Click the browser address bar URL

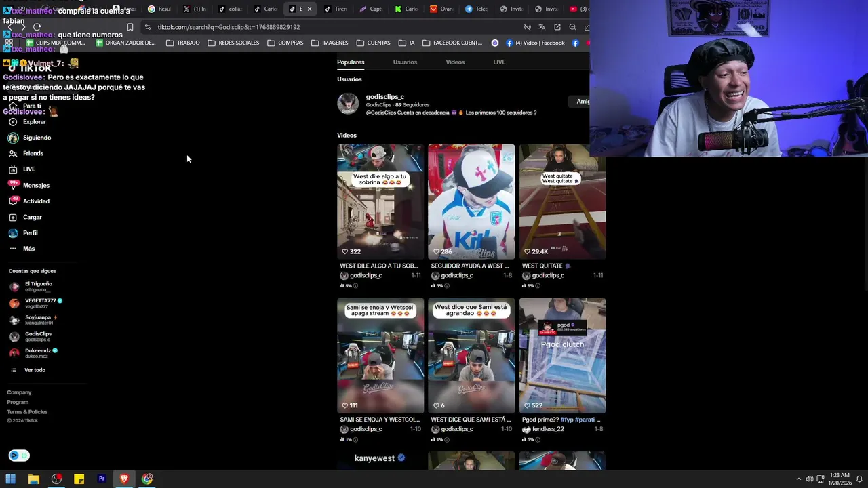229,27
